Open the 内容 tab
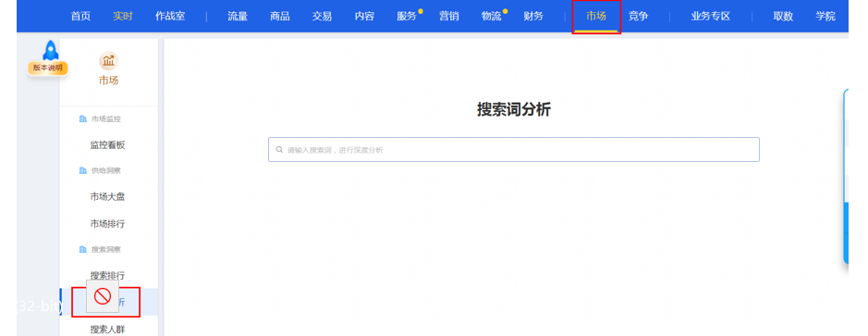 pyautogui.click(x=364, y=16)
